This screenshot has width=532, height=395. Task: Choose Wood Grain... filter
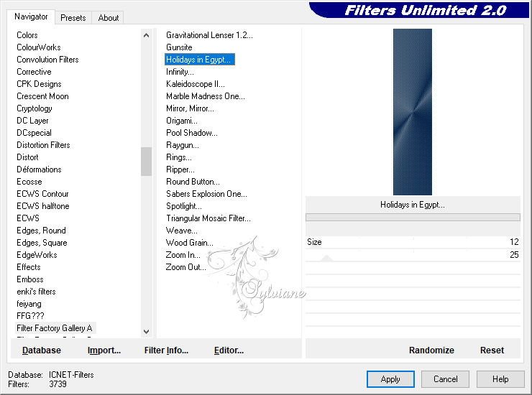point(189,243)
